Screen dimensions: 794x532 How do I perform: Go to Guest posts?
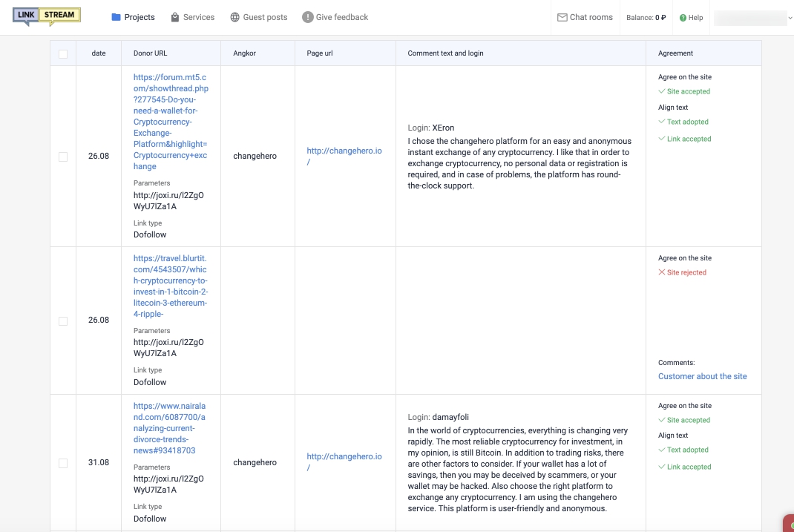pyautogui.click(x=259, y=17)
